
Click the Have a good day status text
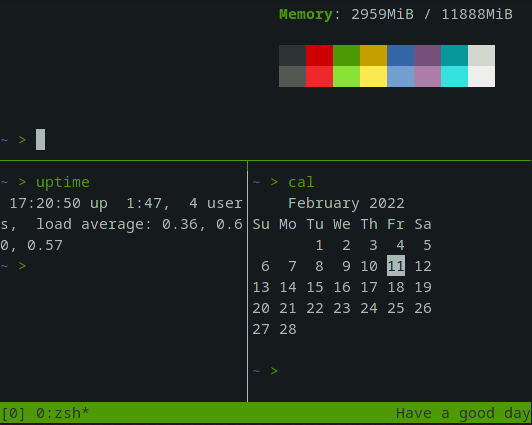pyautogui.click(x=463, y=413)
